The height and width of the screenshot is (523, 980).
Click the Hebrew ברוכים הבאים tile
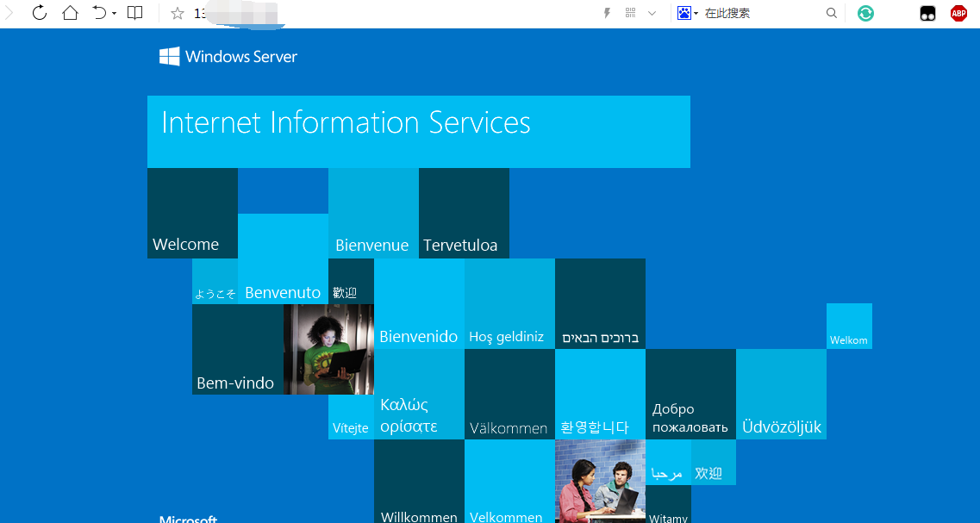[x=600, y=303]
